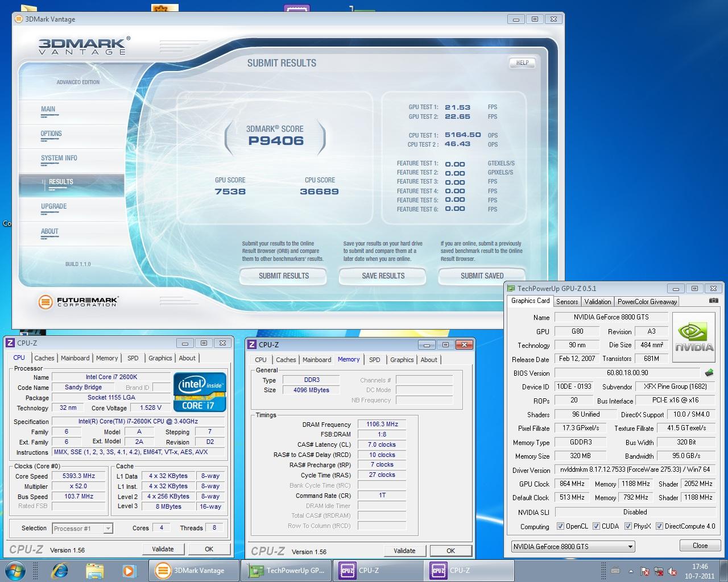Image resolution: width=728 pixels, height=582 pixels.
Task: Toggle the PhysX checkbox in GPU-Z
Action: coord(628,526)
